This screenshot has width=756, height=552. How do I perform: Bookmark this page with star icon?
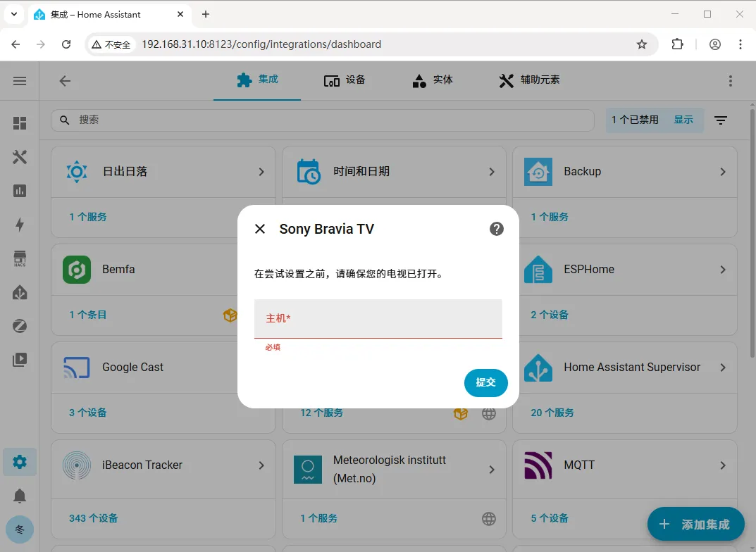click(x=641, y=44)
